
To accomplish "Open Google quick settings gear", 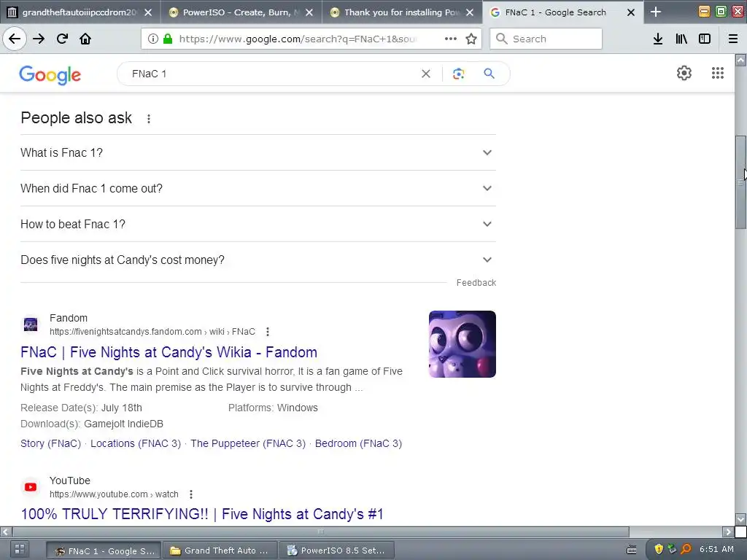I will click(684, 73).
